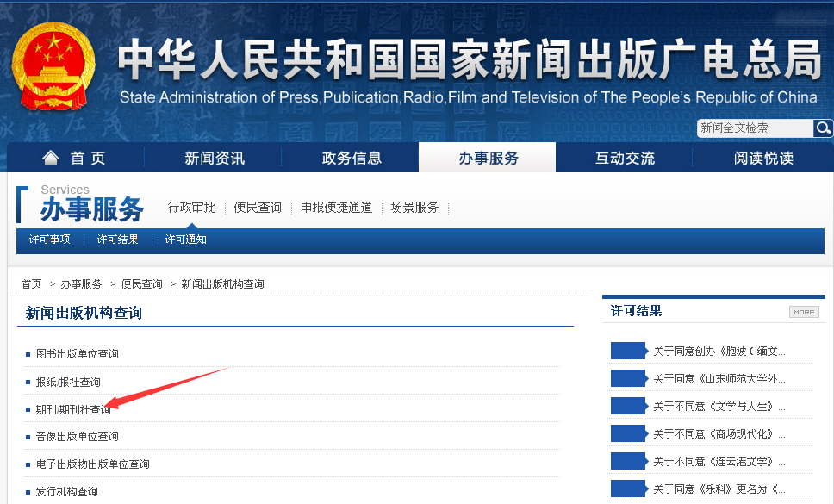Open the 关于同意《乐科》更名为 result link
Screen dimensions: 834x504
(x=719, y=489)
